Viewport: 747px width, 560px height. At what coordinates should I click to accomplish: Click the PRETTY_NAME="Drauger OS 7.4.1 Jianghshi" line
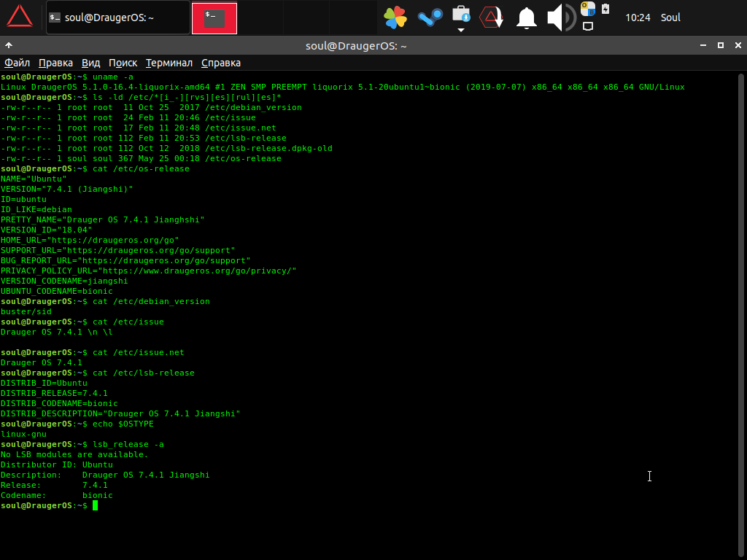(x=102, y=219)
